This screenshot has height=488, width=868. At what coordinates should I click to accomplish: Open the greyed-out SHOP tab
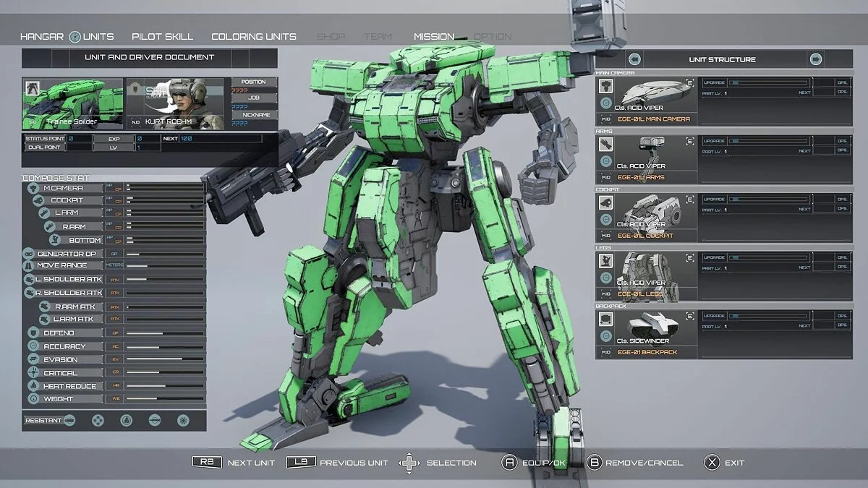[x=331, y=36]
